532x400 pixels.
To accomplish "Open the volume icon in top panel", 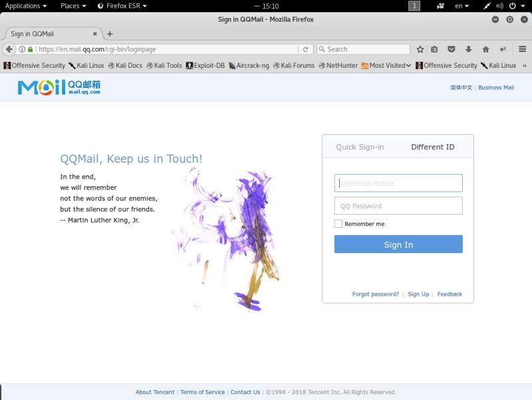I will point(499,6).
